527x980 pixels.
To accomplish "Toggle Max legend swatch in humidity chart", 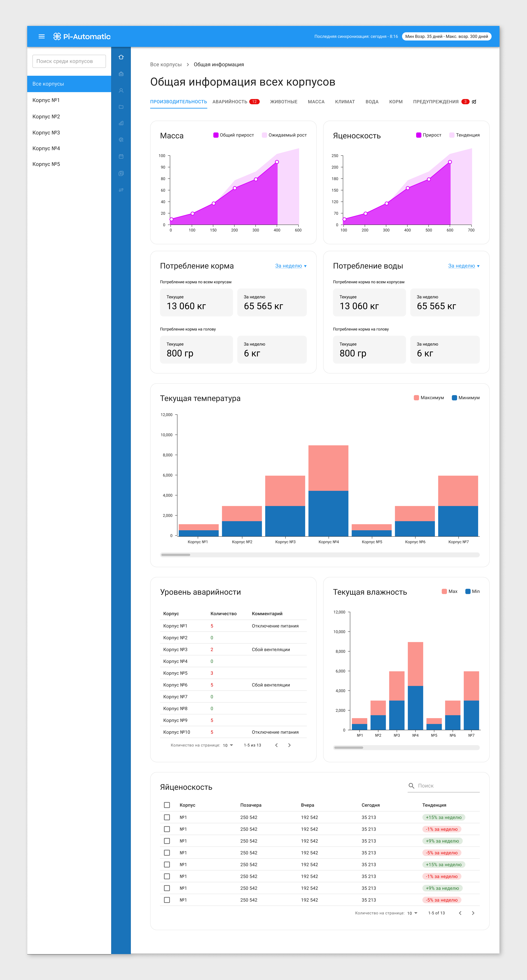I will click(444, 591).
